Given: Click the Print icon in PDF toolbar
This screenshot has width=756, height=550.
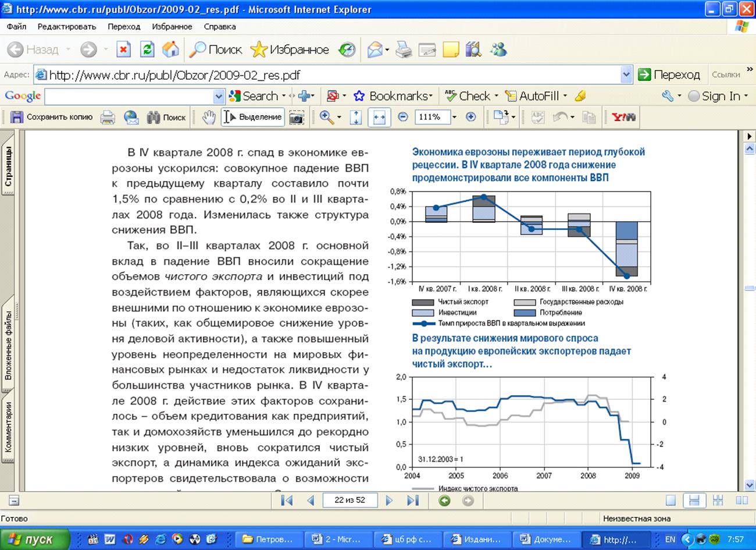Looking at the screenshot, I should tap(108, 117).
